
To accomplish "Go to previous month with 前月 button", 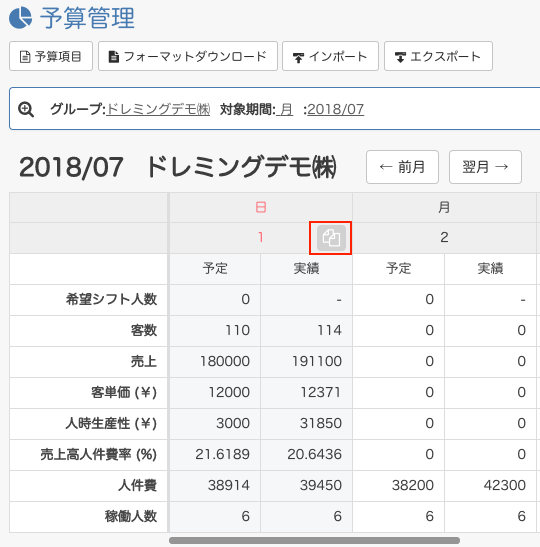I will (x=402, y=167).
